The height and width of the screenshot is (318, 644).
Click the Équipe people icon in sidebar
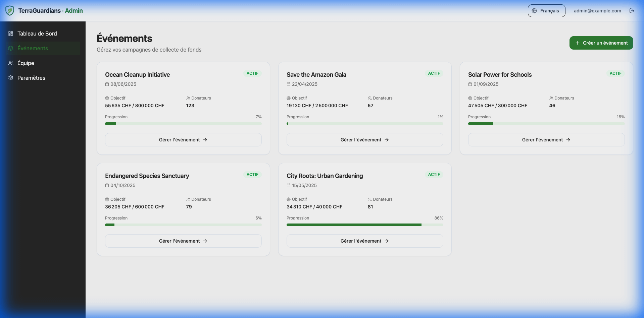(11, 63)
